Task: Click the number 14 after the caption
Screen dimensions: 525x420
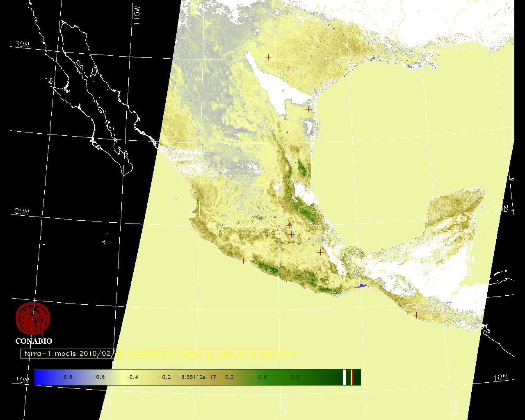Action: [293, 354]
